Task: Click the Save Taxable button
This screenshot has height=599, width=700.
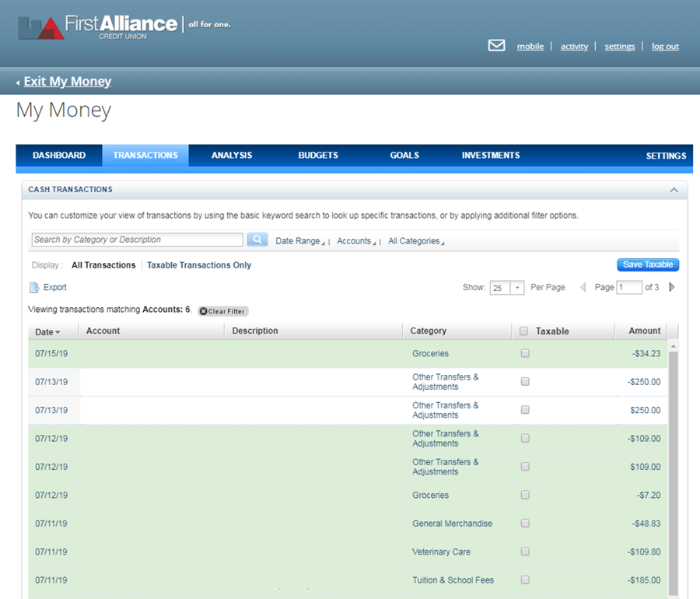Action: pyautogui.click(x=648, y=264)
